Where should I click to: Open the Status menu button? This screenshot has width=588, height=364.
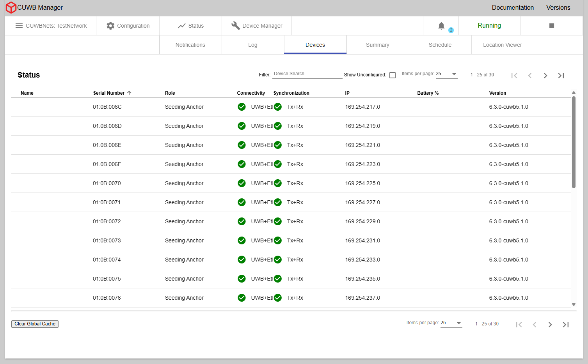(x=190, y=26)
